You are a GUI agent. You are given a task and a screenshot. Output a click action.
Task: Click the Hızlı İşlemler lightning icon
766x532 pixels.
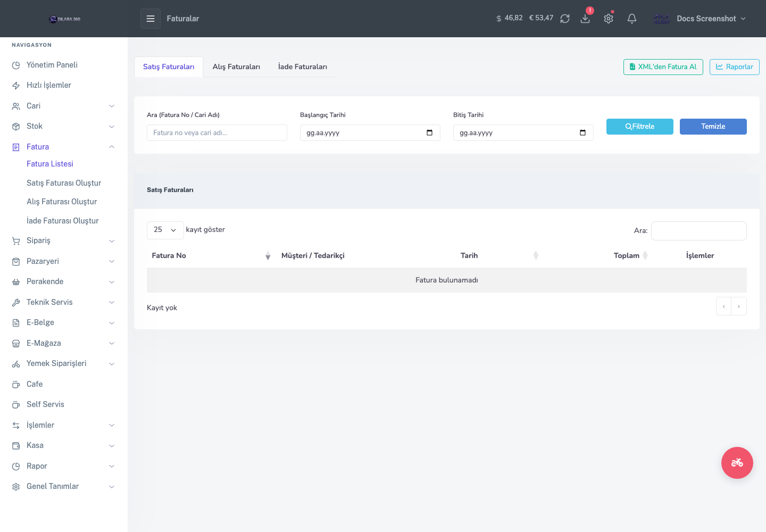pos(16,86)
